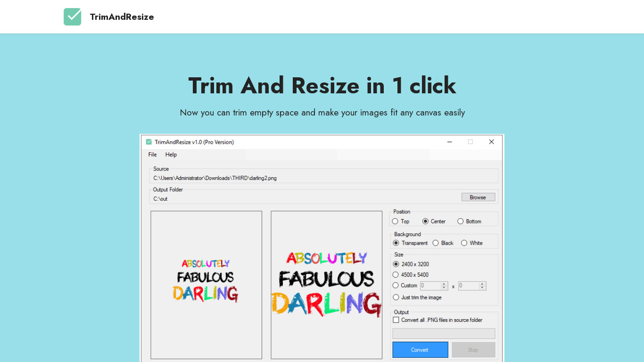Enable Convert all .PNG files in source folder
The image size is (644, 362).
pos(396,320)
